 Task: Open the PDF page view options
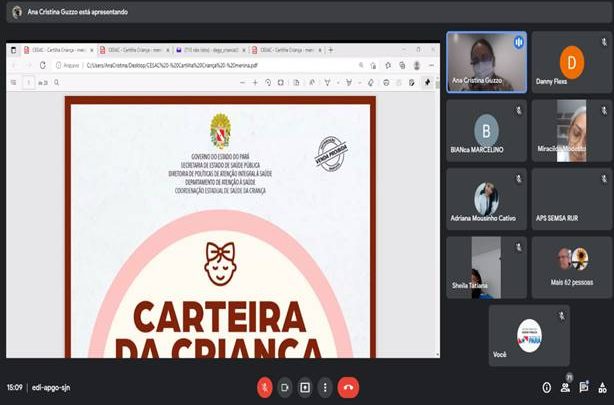[x=296, y=83]
